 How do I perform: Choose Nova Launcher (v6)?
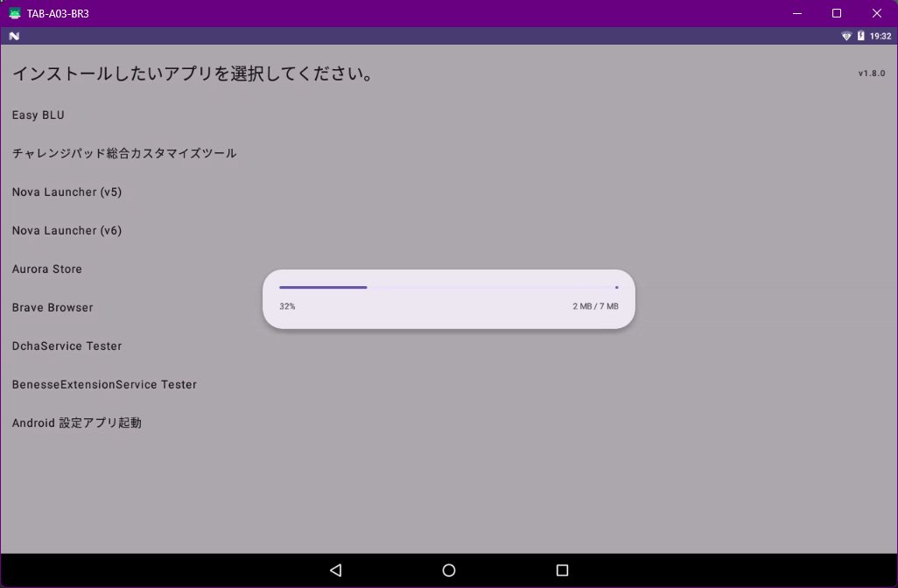click(x=67, y=230)
